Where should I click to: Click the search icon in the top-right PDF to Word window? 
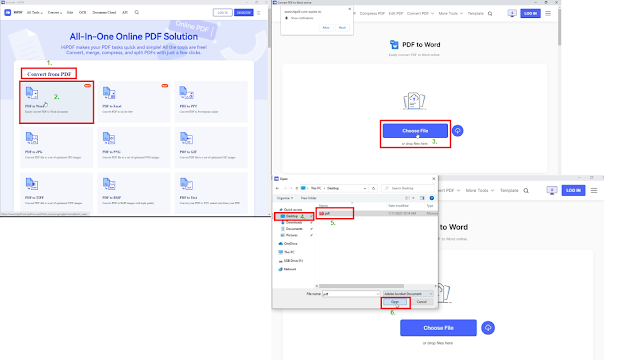click(490, 13)
